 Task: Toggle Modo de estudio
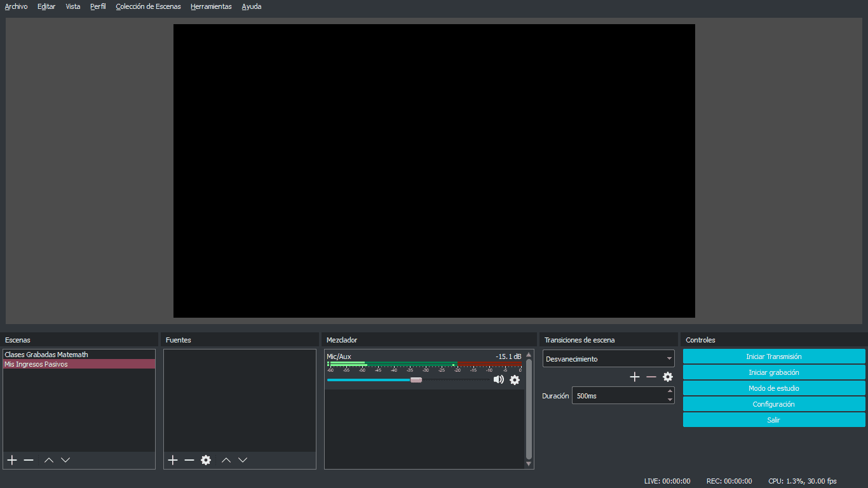click(x=773, y=388)
